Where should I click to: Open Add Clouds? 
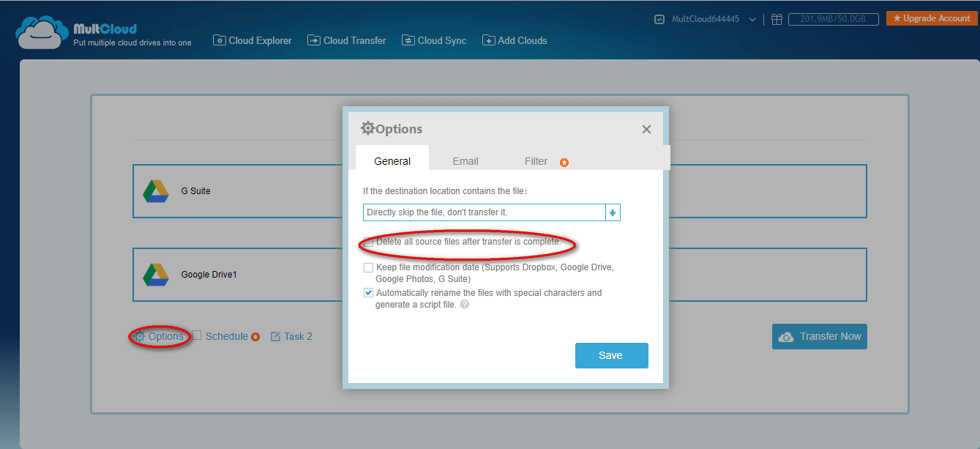(x=515, y=40)
